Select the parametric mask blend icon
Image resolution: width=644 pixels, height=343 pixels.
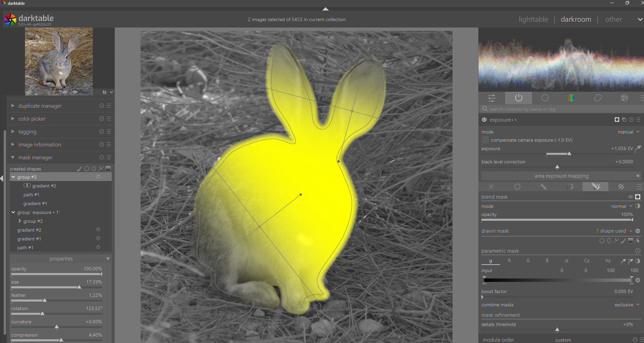pos(570,187)
